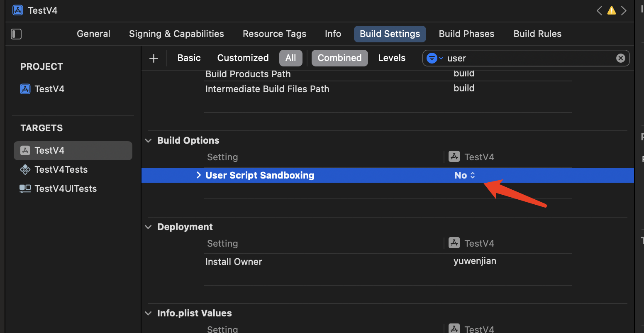Click the TestV4 title in window header
The image size is (644, 333).
click(x=43, y=10)
